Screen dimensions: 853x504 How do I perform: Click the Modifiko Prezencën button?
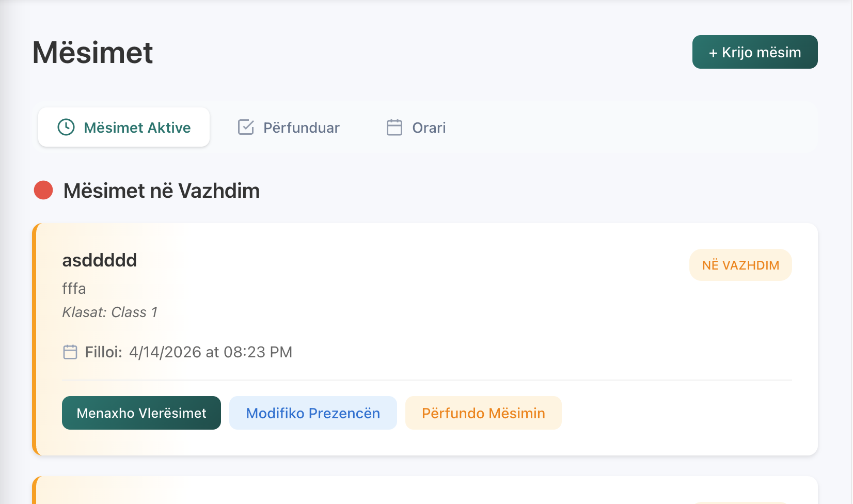313,413
